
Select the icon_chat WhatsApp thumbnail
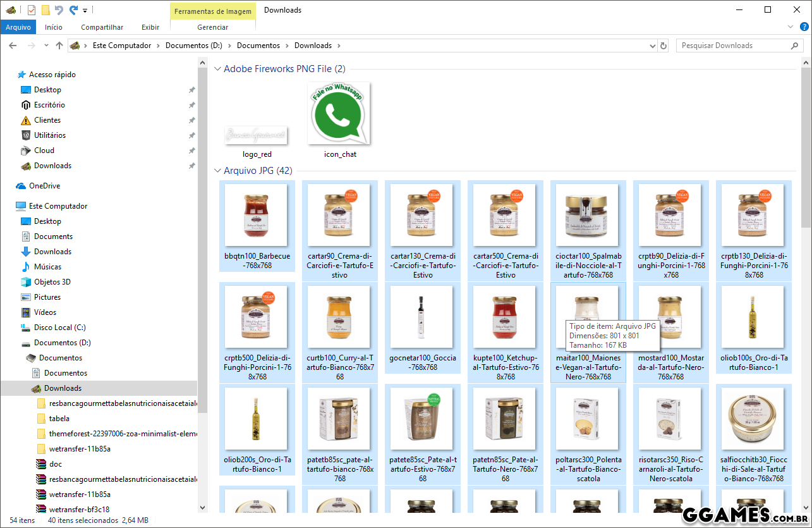[x=339, y=114]
